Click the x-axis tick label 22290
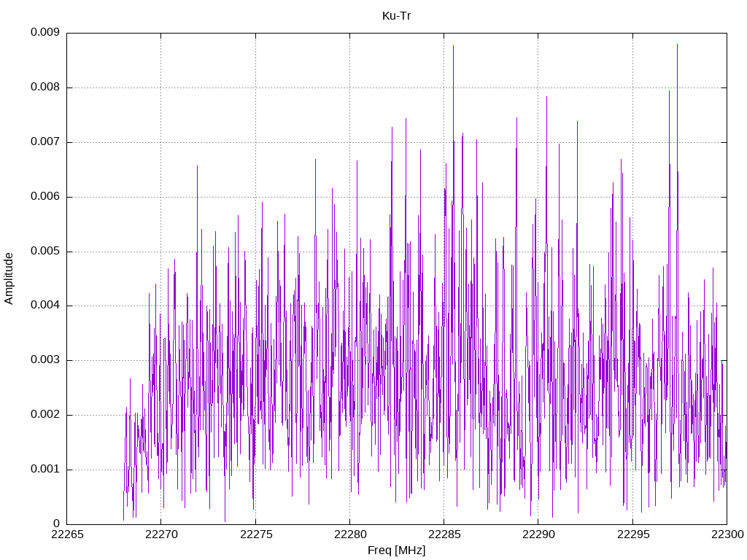The image size is (747, 560). (x=538, y=534)
